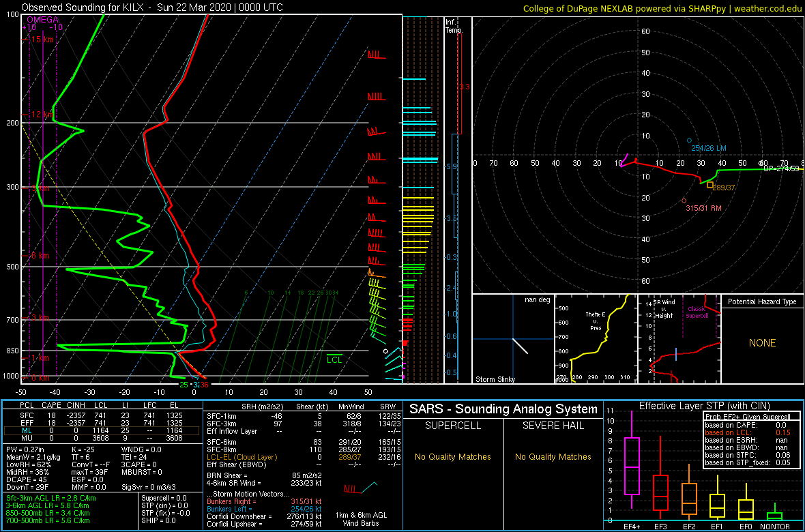
Task: Open the weather.cod.edu NEXLAB credit link
Action: coord(662,8)
